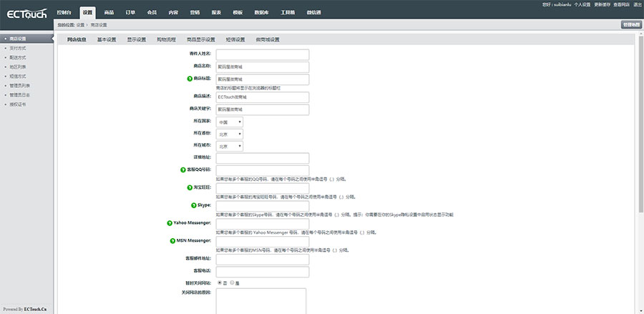The image size is (644, 314).
Task: Click the help icon beside MSN Messenger
Action: 172,241
